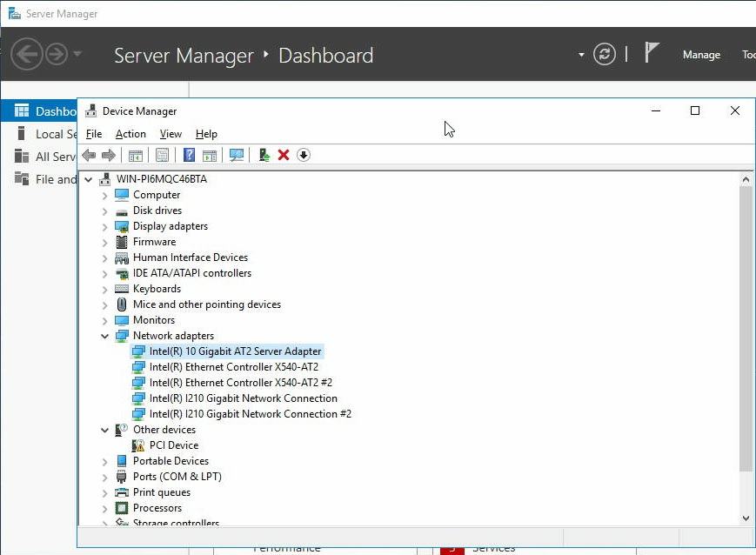This screenshot has width=756, height=555.
Task: Scan for hardware changes via monitor icon
Action: (237, 155)
